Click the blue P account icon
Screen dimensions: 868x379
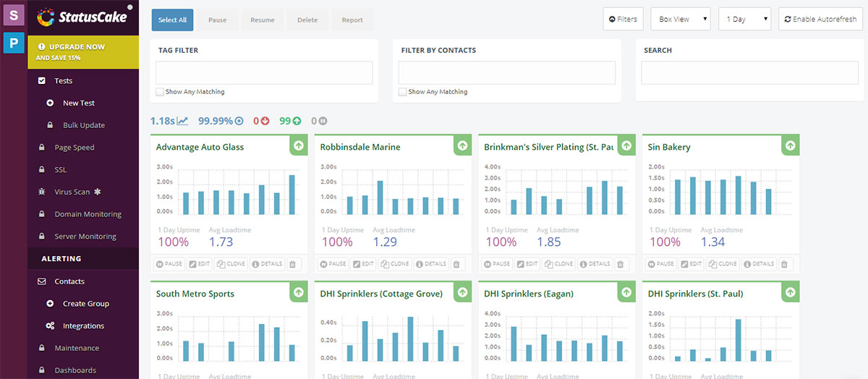(x=13, y=43)
